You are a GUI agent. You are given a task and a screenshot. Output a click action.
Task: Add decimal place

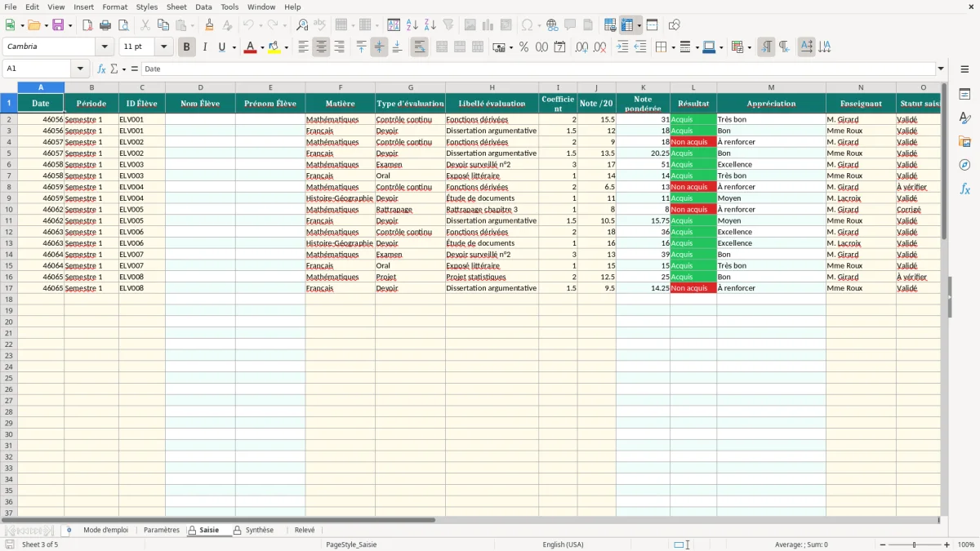581,47
